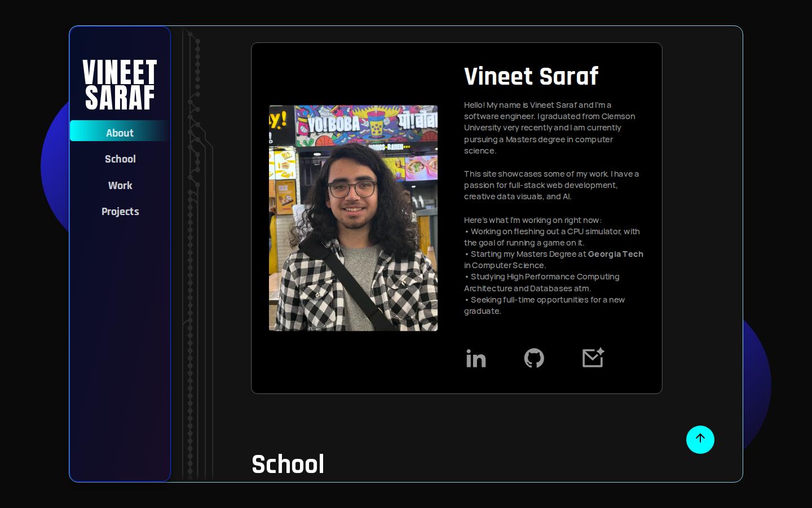Viewport: 812px width, 508px height.
Task: Open the GitHub profile icon
Action: click(x=534, y=358)
